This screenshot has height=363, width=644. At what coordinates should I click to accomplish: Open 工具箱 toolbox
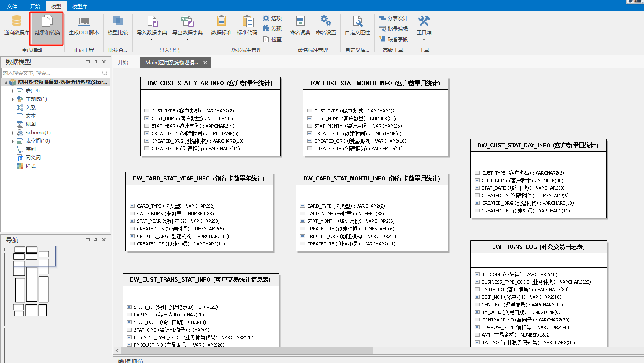(424, 25)
